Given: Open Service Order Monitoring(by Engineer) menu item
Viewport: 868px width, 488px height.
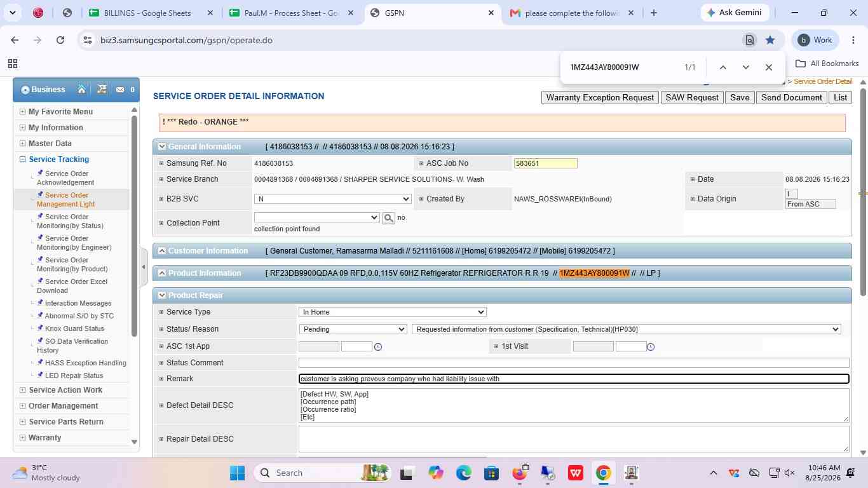Looking at the screenshot, I should 74,243.
